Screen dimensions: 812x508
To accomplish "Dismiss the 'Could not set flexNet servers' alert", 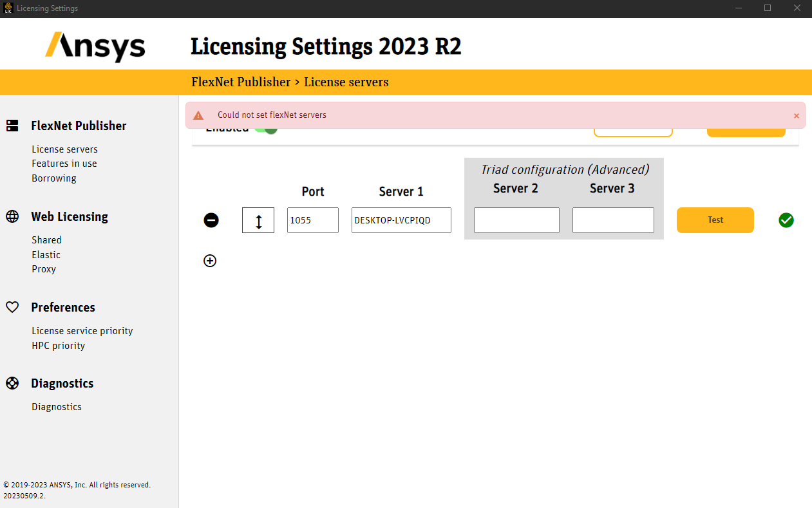I will (796, 116).
